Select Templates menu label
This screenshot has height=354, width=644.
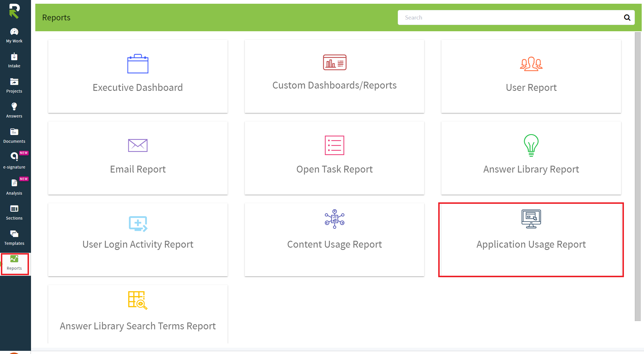click(14, 243)
